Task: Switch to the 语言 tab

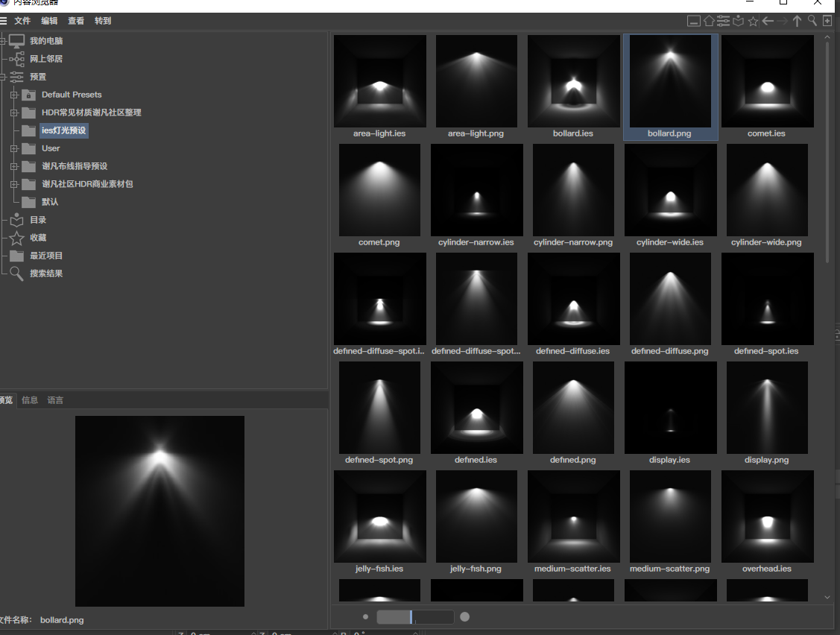Action: (x=55, y=399)
